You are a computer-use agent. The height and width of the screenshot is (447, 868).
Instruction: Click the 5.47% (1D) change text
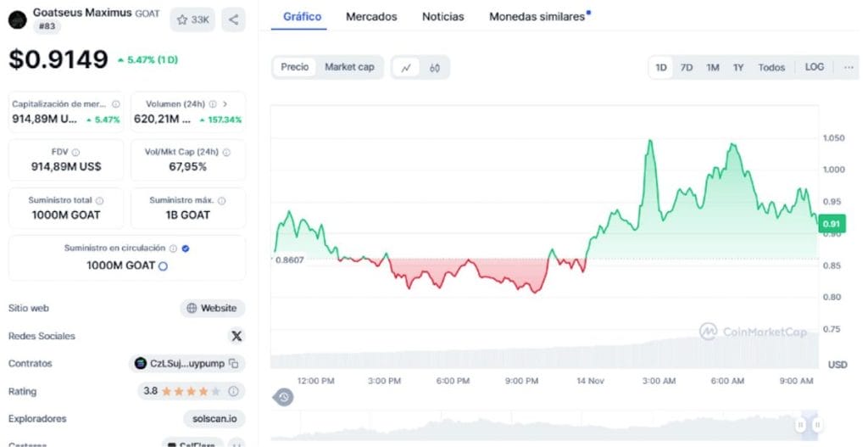click(147, 60)
